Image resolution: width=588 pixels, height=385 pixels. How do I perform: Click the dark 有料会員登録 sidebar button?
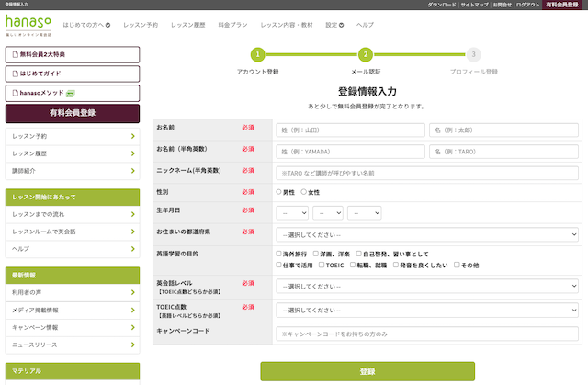coord(73,113)
